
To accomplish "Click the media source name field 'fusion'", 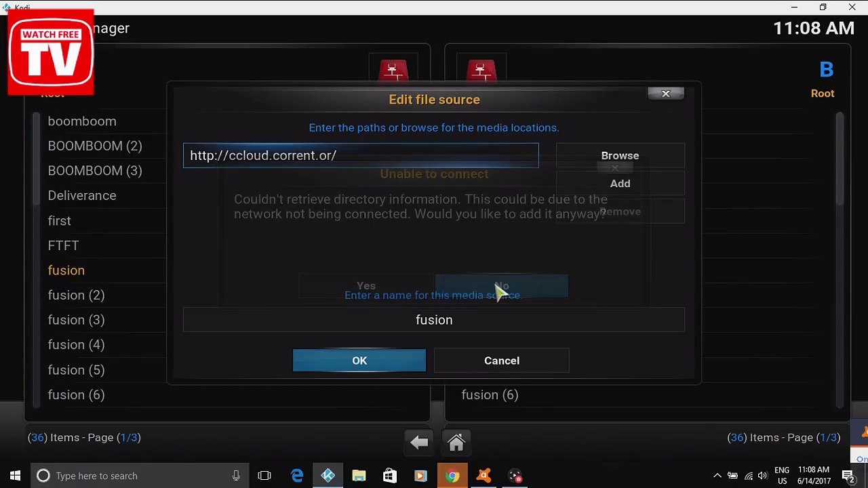I will coord(434,320).
